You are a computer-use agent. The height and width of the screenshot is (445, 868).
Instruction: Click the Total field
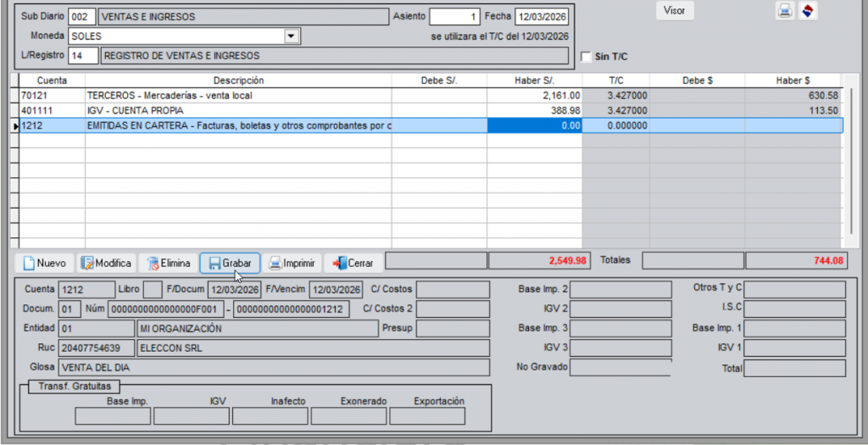click(794, 369)
